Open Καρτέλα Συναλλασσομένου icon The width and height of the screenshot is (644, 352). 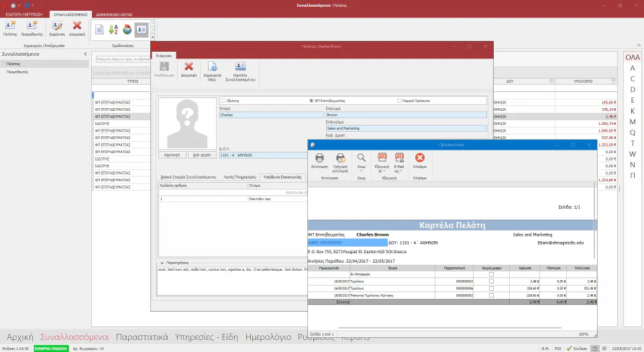(x=240, y=67)
